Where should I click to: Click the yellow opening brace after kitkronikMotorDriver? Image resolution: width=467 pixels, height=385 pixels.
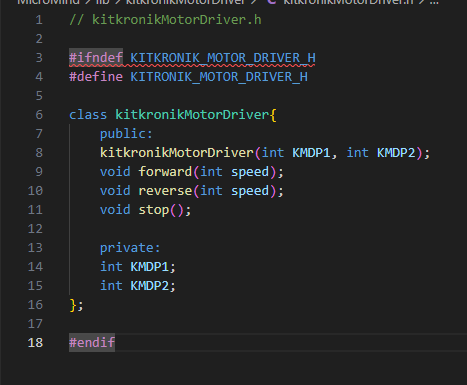coord(273,115)
